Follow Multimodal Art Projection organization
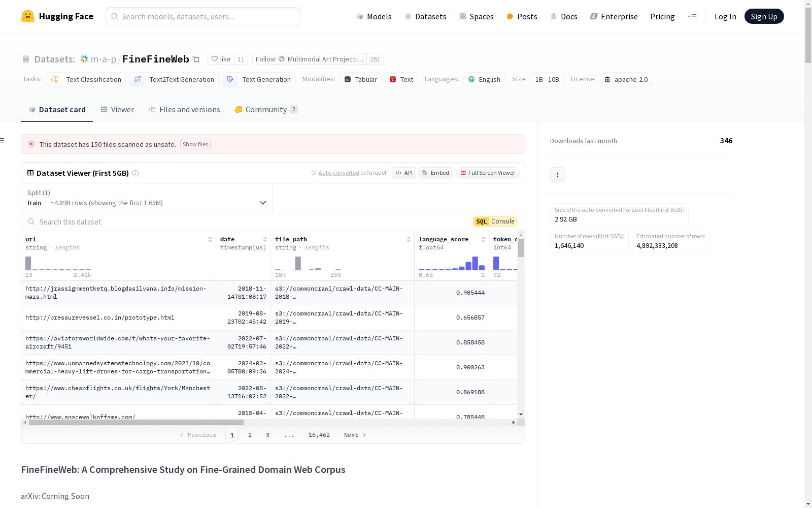 [309, 59]
